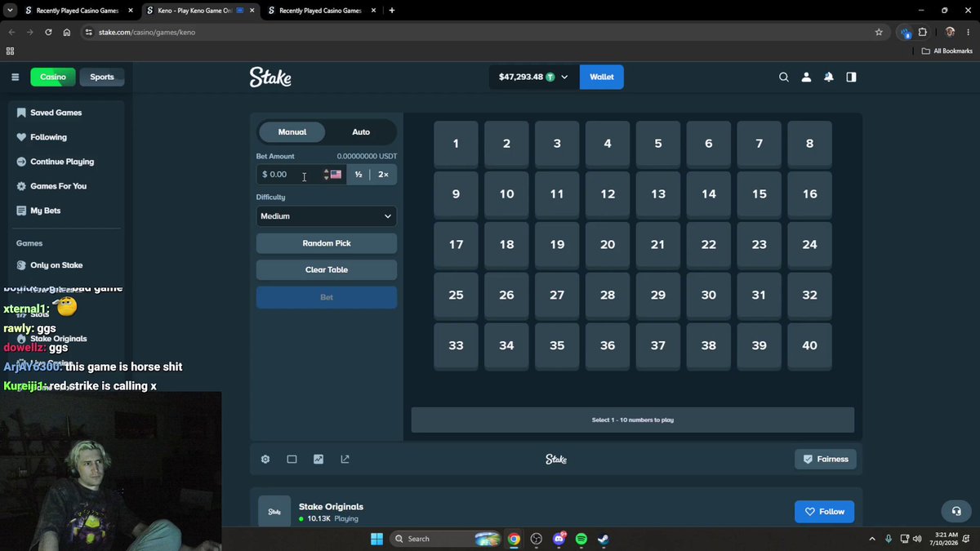Screen dimensions: 980x551
Task: Open the Fairness dialog
Action: click(x=826, y=460)
